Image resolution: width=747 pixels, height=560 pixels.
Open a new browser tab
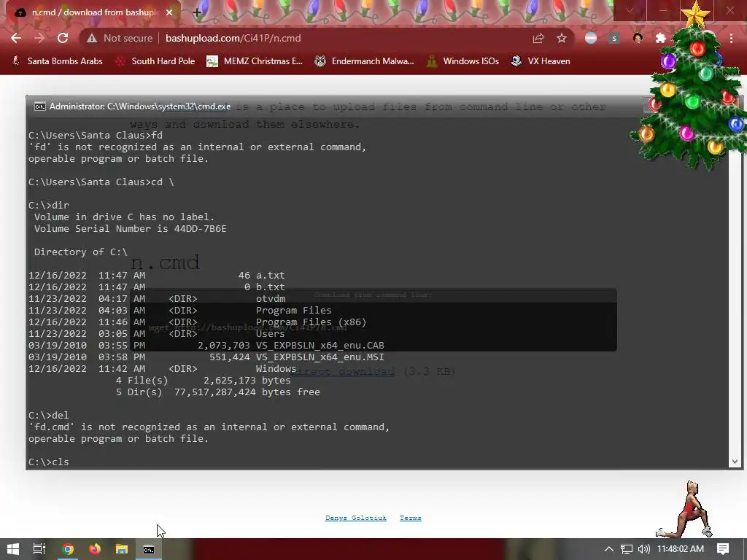pyautogui.click(x=197, y=12)
